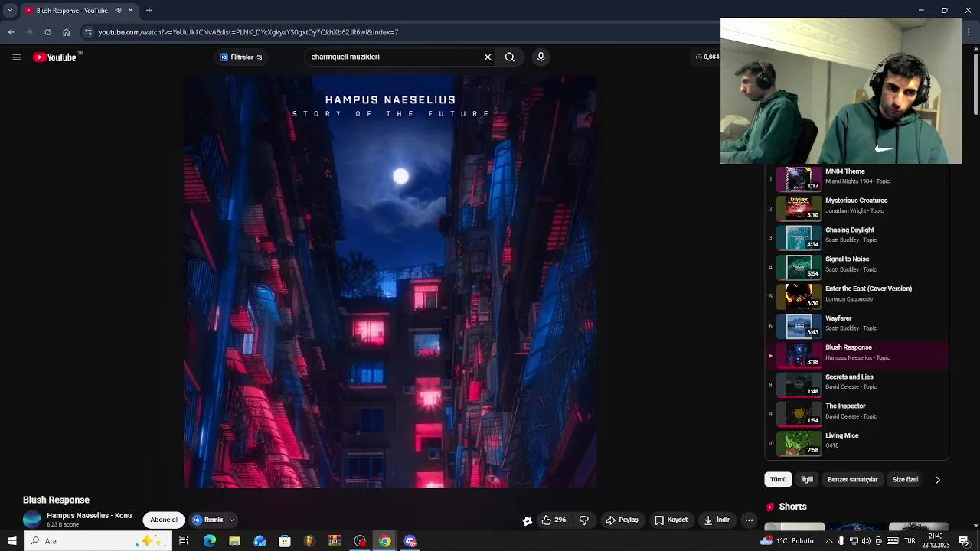Open the weather widget showing 1°C Bulutlu
Image resolution: width=980 pixels, height=551 pixels.
pyautogui.click(x=786, y=541)
